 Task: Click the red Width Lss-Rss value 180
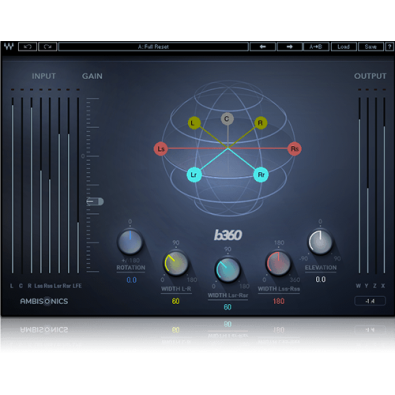(x=279, y=301)
